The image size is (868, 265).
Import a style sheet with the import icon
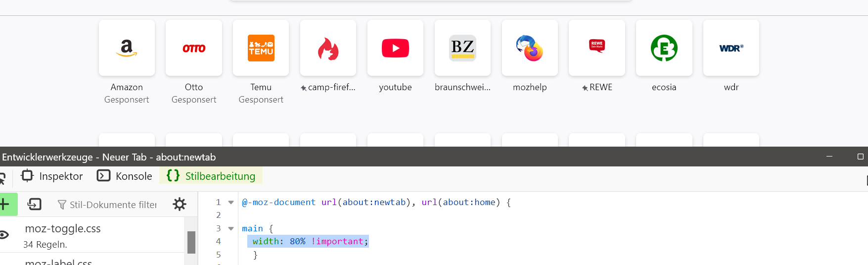point(35,204)
